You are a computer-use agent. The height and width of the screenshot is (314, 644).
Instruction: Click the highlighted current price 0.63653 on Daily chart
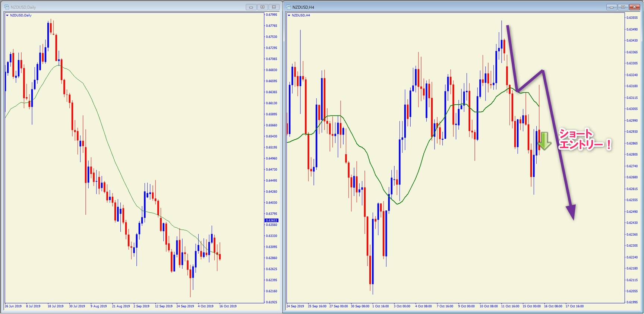[x=272, y=221]
